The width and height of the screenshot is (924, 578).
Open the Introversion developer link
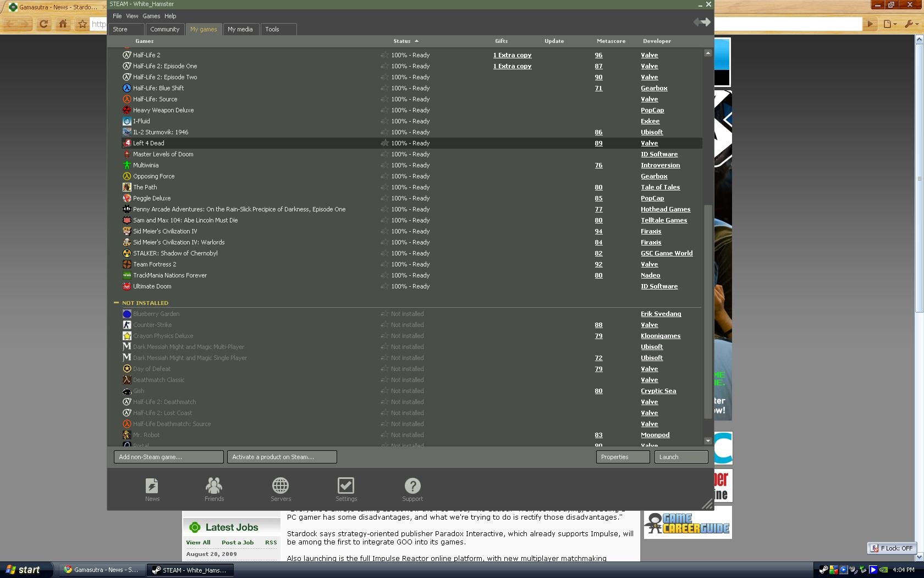[x=660, y=165]
